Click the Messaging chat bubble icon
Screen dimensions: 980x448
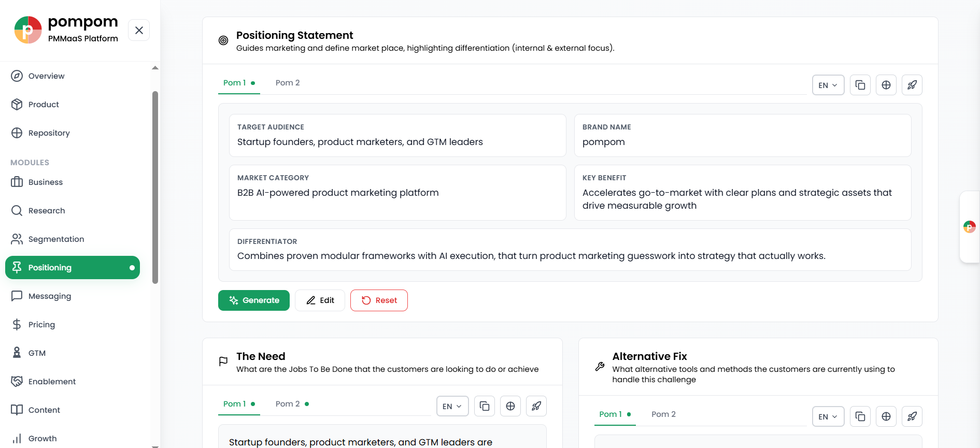coord(17,296)
